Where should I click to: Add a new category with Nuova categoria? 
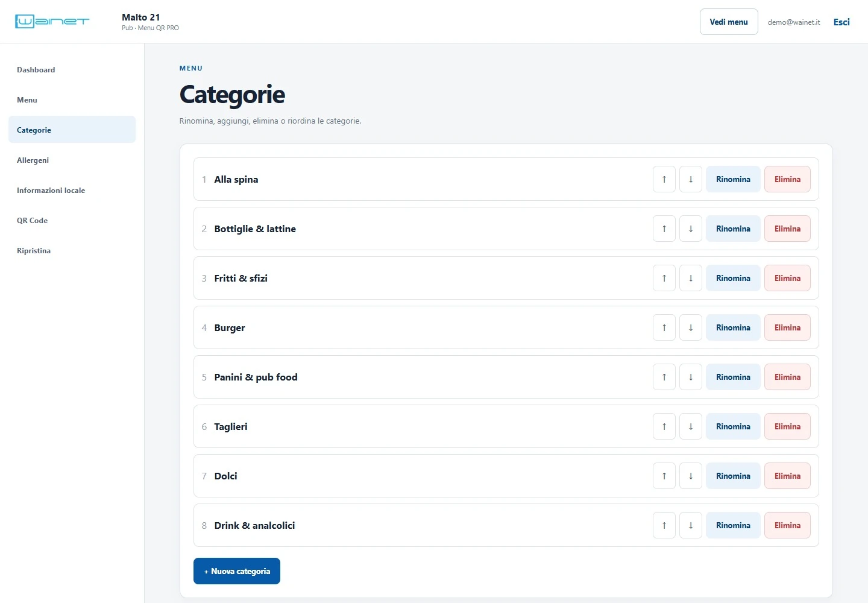[x=237, y=571]
